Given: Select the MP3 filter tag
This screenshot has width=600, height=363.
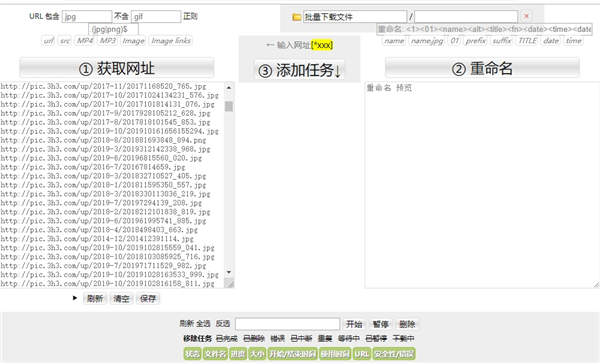Looking at the screenshot, I should point(108,41).
